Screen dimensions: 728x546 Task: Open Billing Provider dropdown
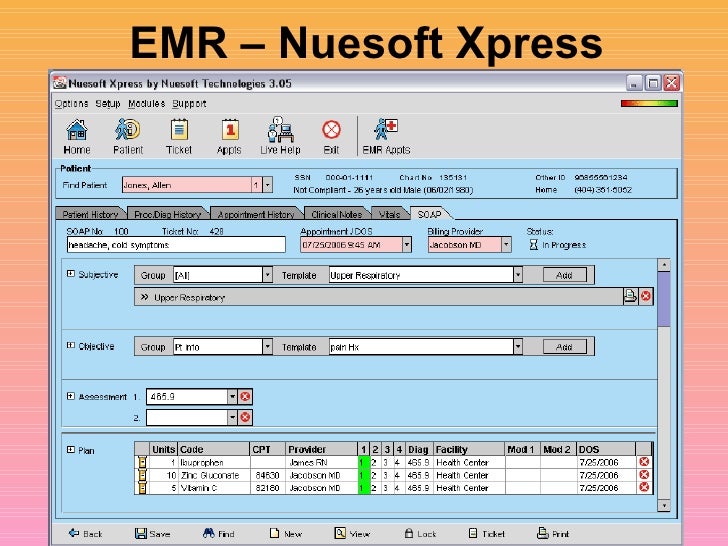(x=506, y=244)
